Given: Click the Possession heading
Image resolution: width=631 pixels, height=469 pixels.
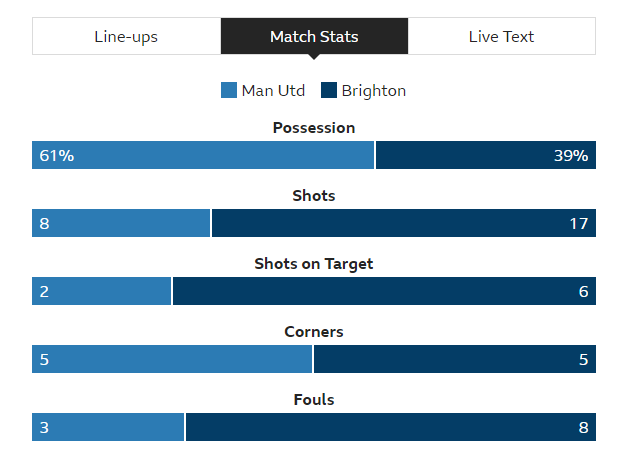Looking at the screenshot, I should [x=314, y=128].
